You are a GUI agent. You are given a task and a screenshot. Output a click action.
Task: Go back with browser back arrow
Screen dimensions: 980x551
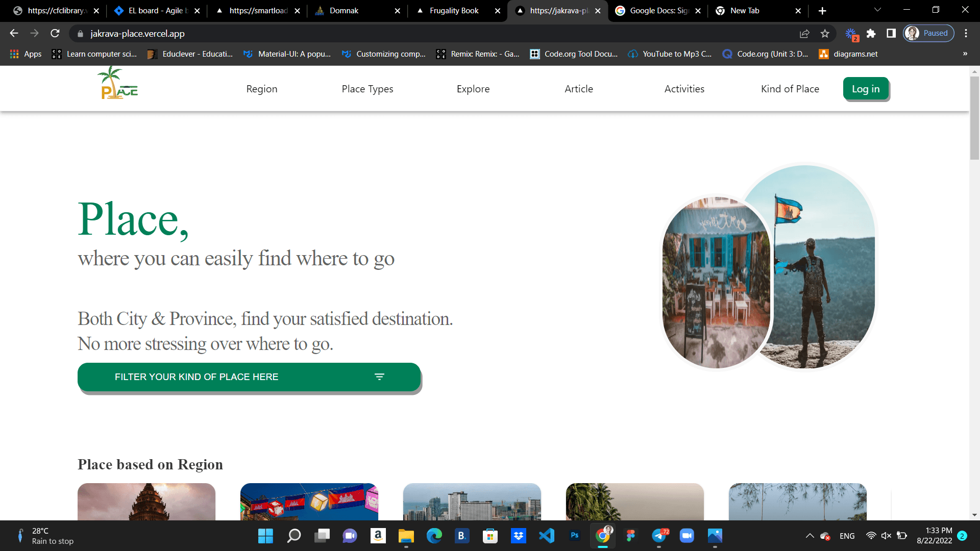[14, 33]
